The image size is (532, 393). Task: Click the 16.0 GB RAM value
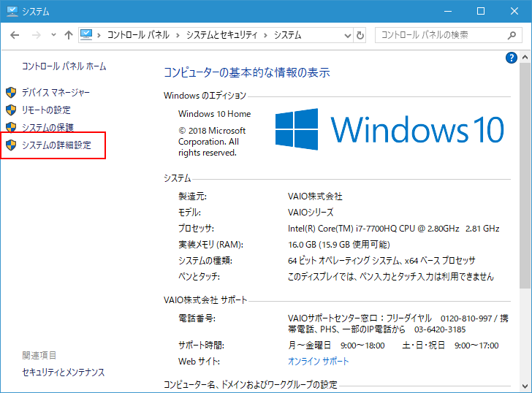click(x=338, y=245)
